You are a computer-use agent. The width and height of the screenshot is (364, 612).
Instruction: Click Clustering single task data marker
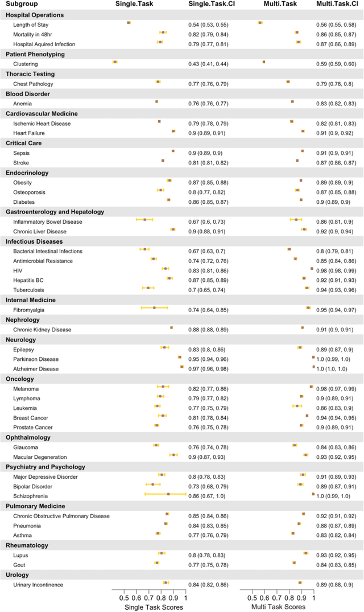115,61
